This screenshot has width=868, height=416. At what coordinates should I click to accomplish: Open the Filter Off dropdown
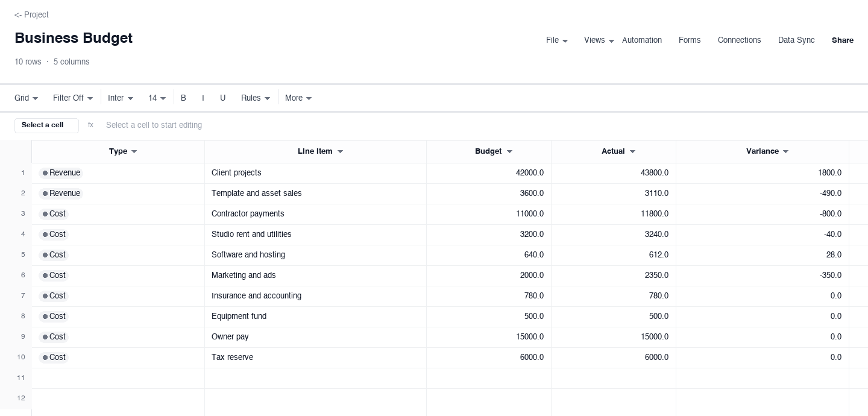(x=73, y=98)
